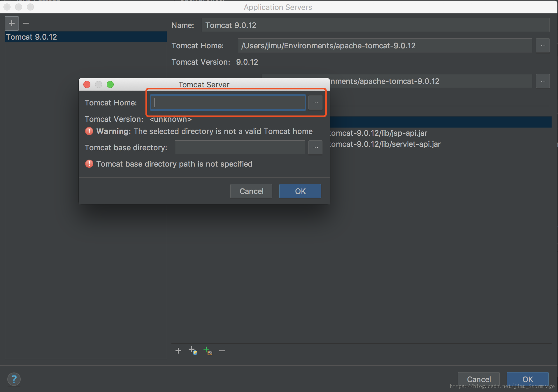
Task: Remove selected library with bottom minus icon
Action: click(222, 351)
